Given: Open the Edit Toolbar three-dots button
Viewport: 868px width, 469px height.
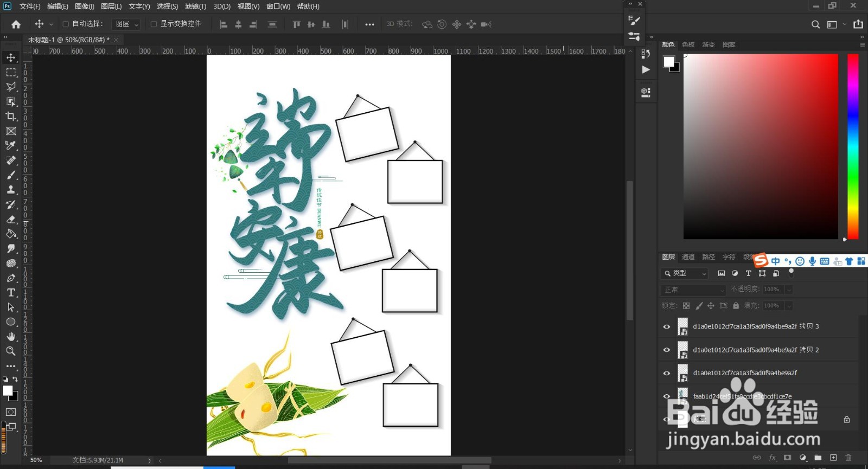Looking at the screenshot, I should point(11,366).
